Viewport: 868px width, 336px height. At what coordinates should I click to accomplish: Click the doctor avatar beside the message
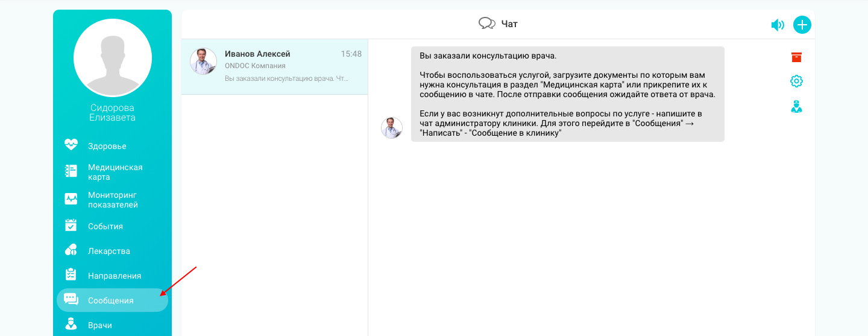(392, 128)
